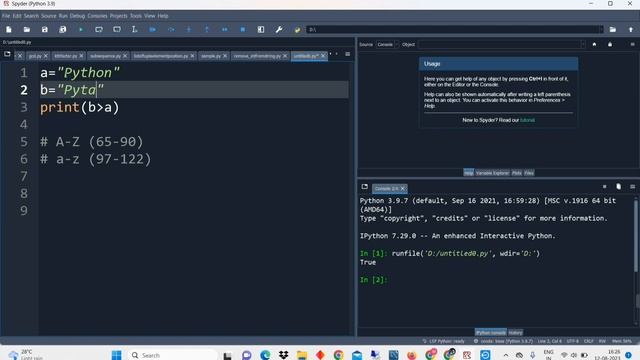The height and width of the screenshot is (360, 640).
Task: Expand the Source Console dropdown in Help pane
Action: pos(387,44)
